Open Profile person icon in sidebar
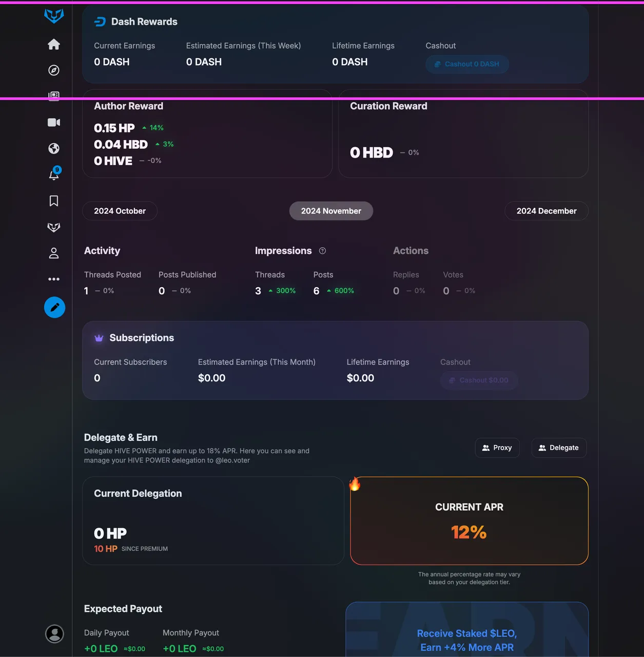This screenshot has width=644, height=657. coord(54,253)
